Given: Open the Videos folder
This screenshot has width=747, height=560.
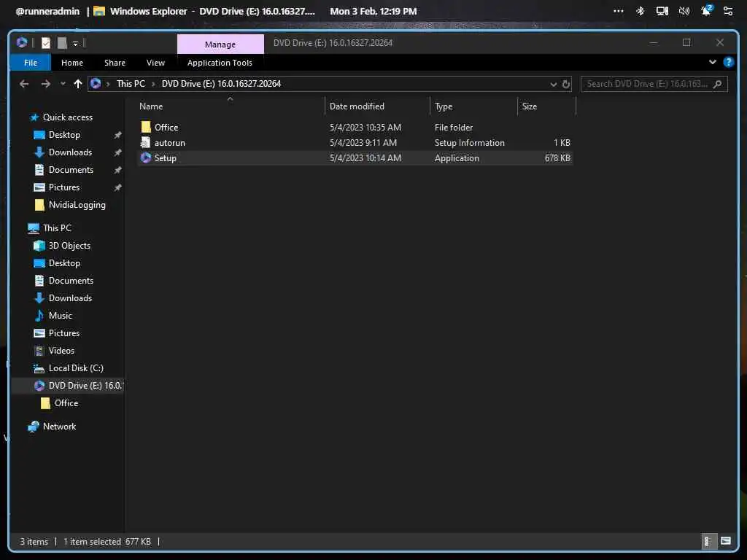Looking at the screenshot, I should point(61,351).
